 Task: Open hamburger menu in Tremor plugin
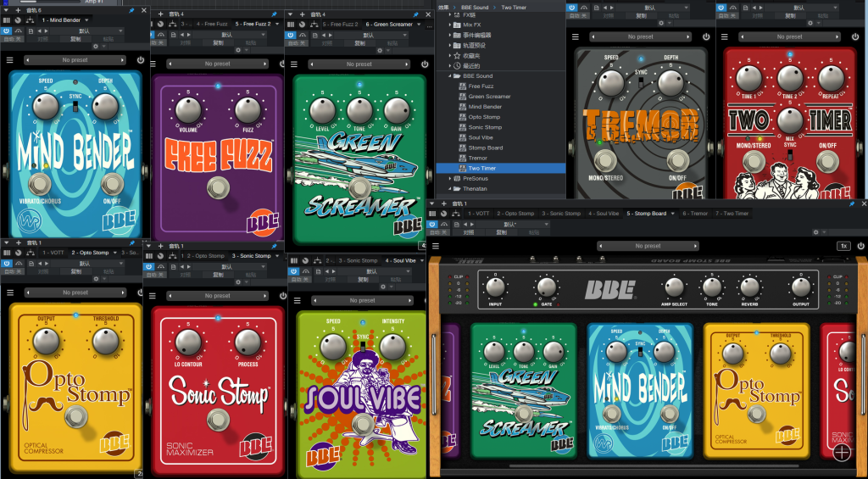576,37
